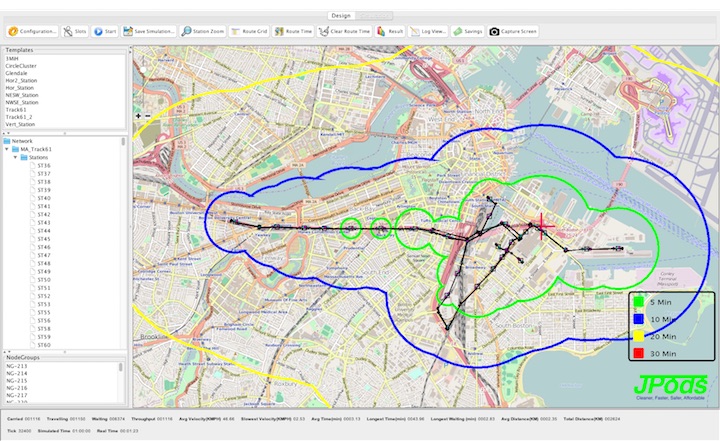Click Clear Route Time button

[345, 31]
